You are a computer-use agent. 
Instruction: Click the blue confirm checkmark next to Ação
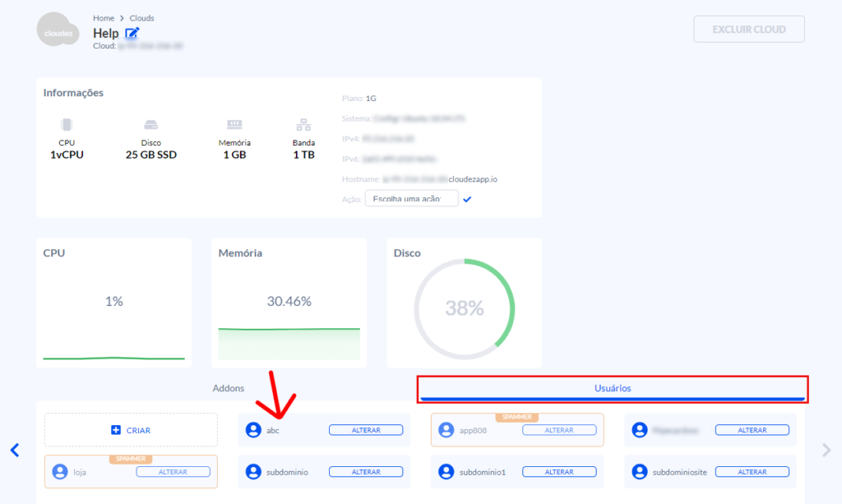(x=467, y=199)
